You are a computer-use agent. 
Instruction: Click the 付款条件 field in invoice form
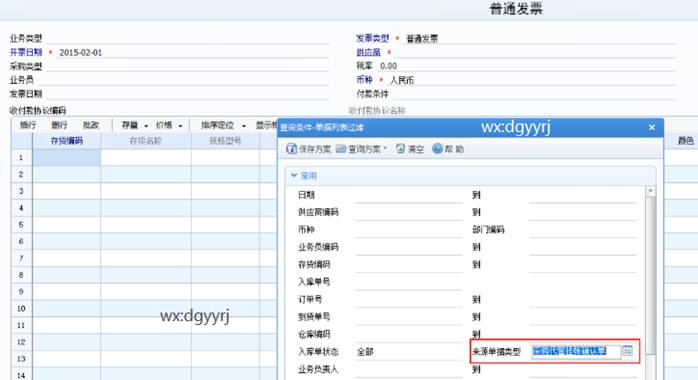coord(534,94)
